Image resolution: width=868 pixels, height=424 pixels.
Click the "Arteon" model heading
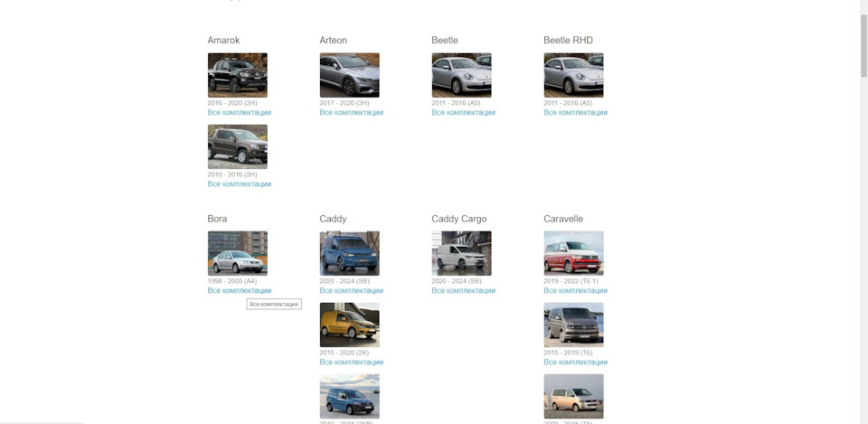pos(334,41)
